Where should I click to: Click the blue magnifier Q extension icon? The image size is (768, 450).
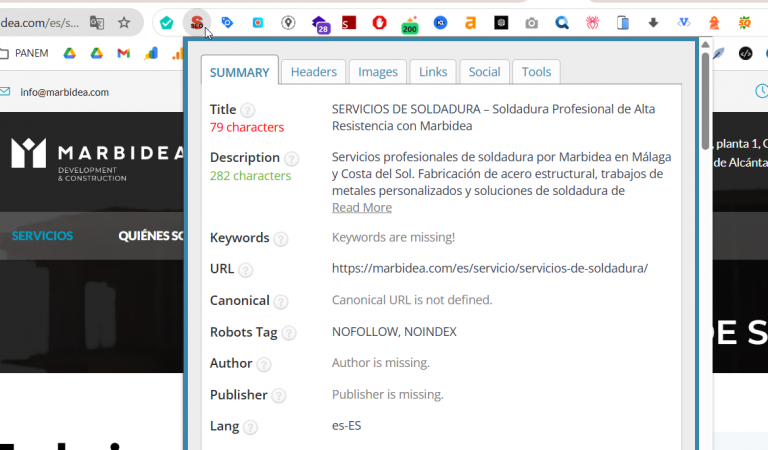[562, 23]
